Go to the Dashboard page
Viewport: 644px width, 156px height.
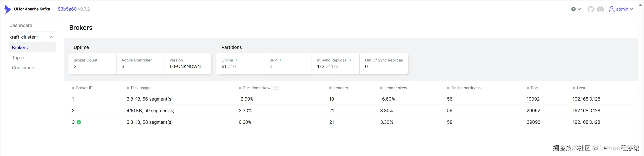(21, 25)
